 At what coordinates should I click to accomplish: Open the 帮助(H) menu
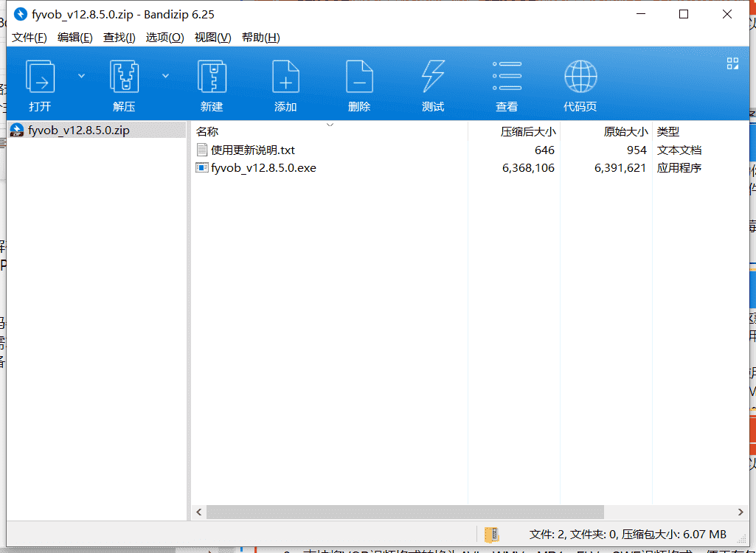261,38
